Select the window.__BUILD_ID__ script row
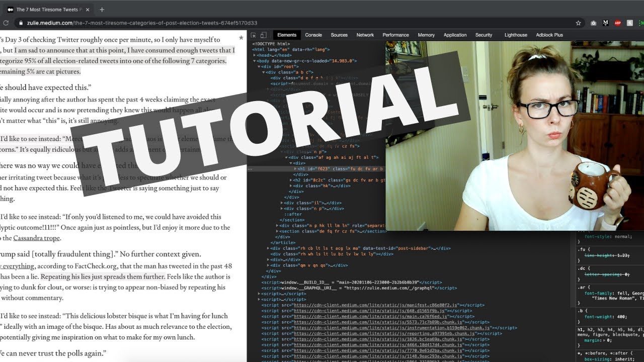Viewport: 644px width, 362px height. pos(345,283)
